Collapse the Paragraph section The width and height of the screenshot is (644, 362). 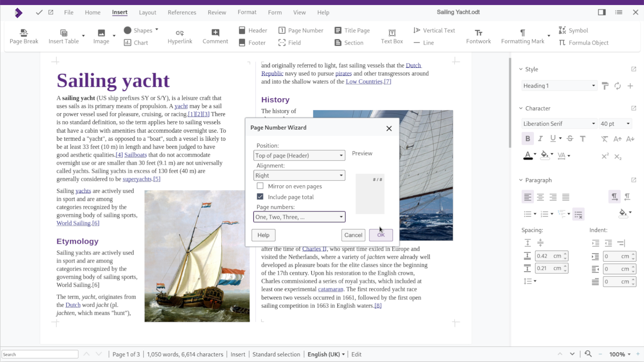point(521,180)
